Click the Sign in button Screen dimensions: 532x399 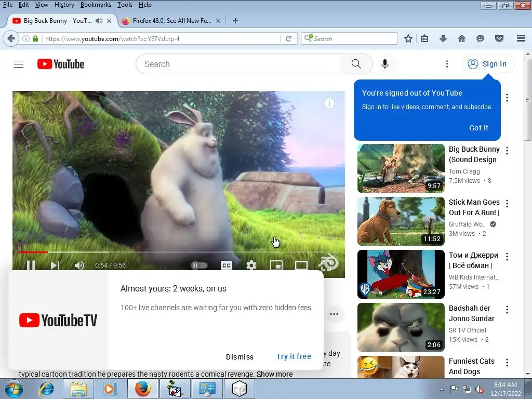(x=487, y=64)
